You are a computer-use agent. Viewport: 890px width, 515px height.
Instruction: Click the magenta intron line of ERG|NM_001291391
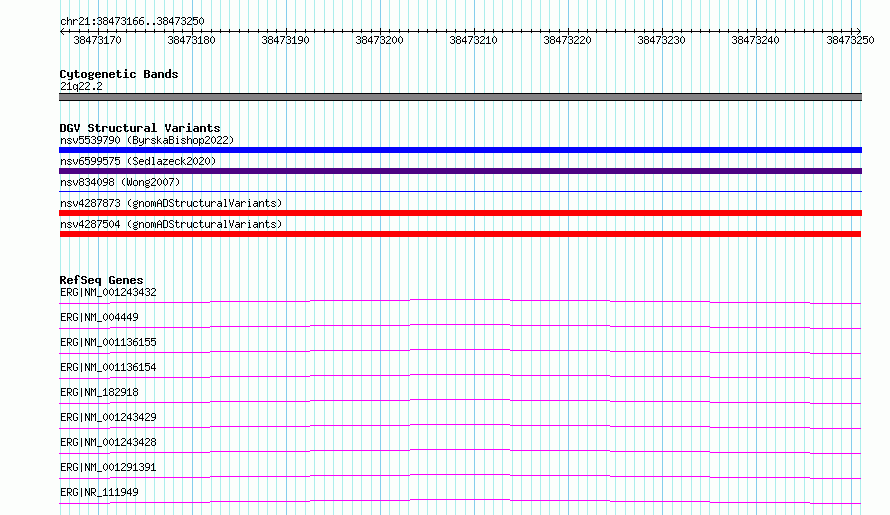(x=460, y=475)
